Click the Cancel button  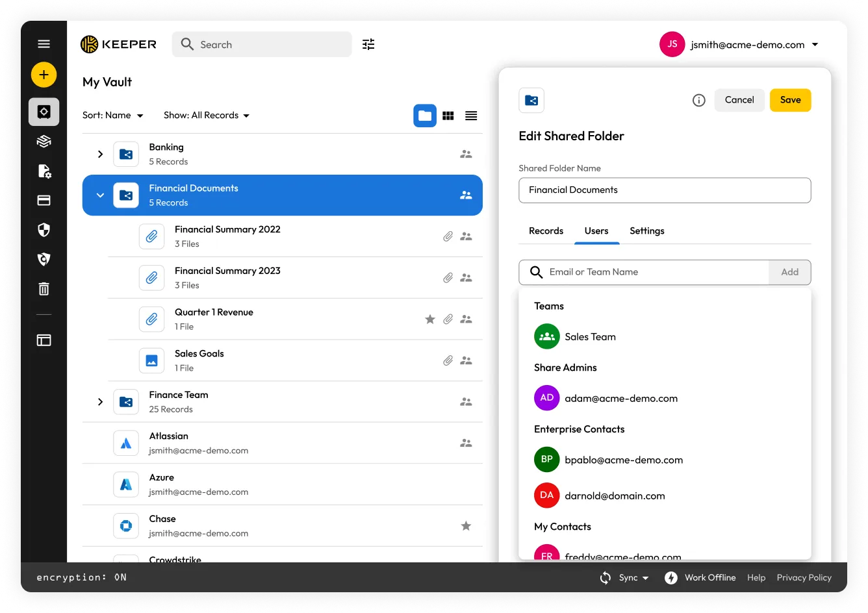point(739,100)
